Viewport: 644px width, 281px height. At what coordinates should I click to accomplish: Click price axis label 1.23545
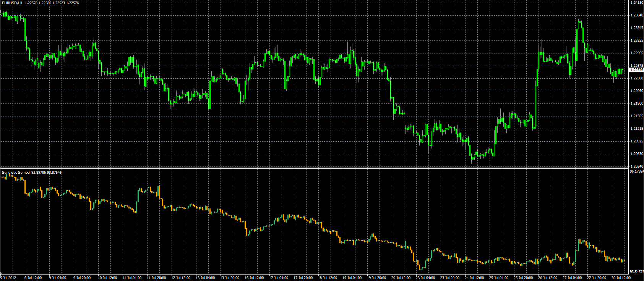[x=636, y=28]
